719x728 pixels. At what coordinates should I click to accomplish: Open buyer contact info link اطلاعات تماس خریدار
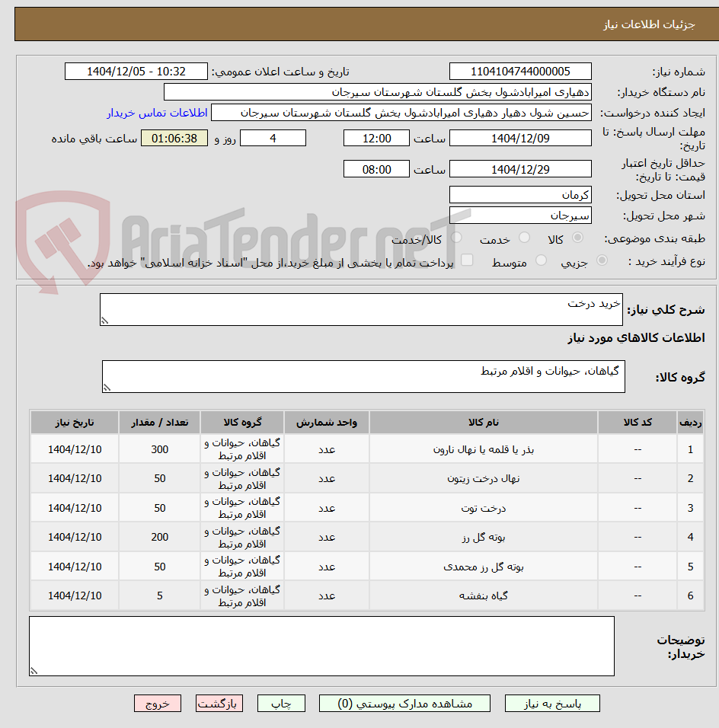click(x=157, y=113)
